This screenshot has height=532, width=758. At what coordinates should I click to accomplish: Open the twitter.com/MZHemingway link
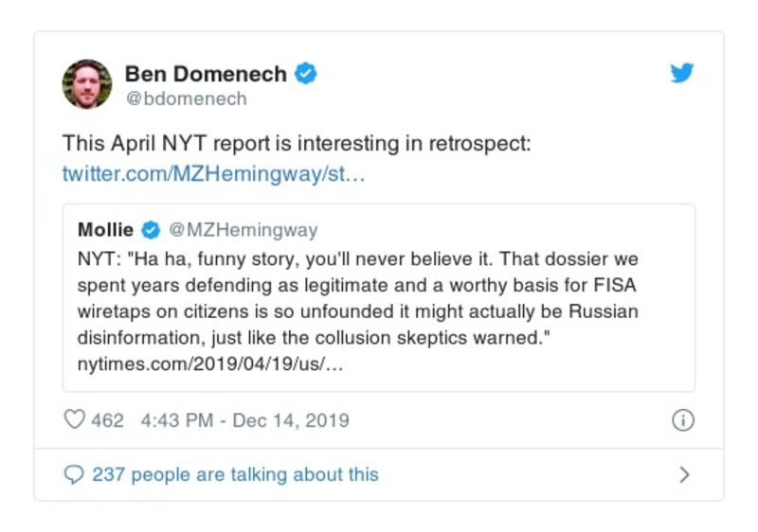(x=213, y=174)
